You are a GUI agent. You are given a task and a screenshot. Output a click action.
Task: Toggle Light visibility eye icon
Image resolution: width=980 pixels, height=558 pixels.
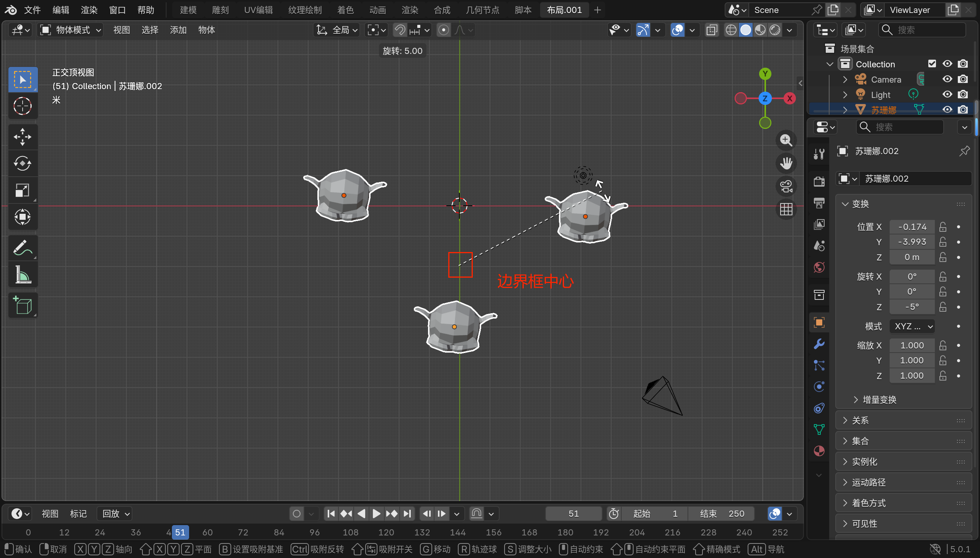[947, 95]
